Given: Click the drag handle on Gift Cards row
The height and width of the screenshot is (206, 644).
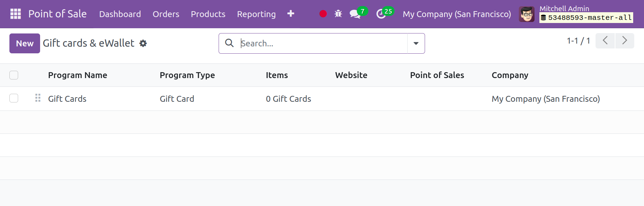Looking at the screenshot, I should coord(38,98).
